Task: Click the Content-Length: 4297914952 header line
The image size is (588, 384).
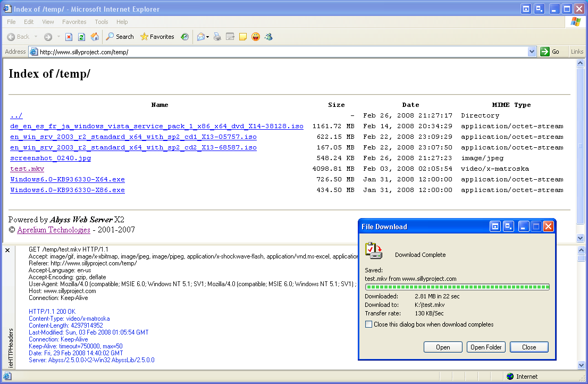Action: [65, 325]
